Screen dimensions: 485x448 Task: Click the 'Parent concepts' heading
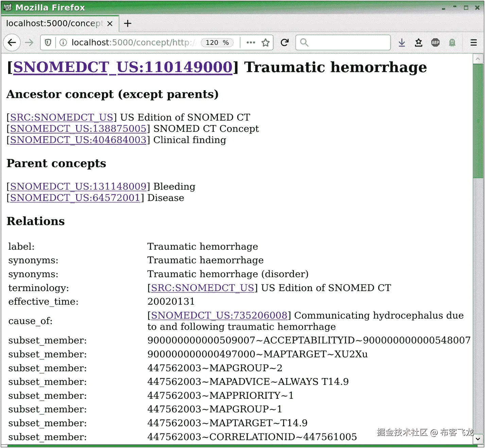[56, 163]
